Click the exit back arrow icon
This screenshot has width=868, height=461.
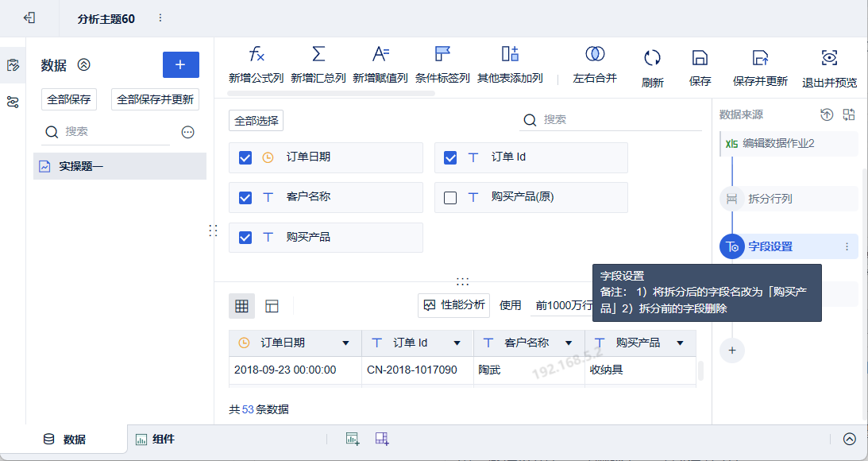click(x=29, y=18)
